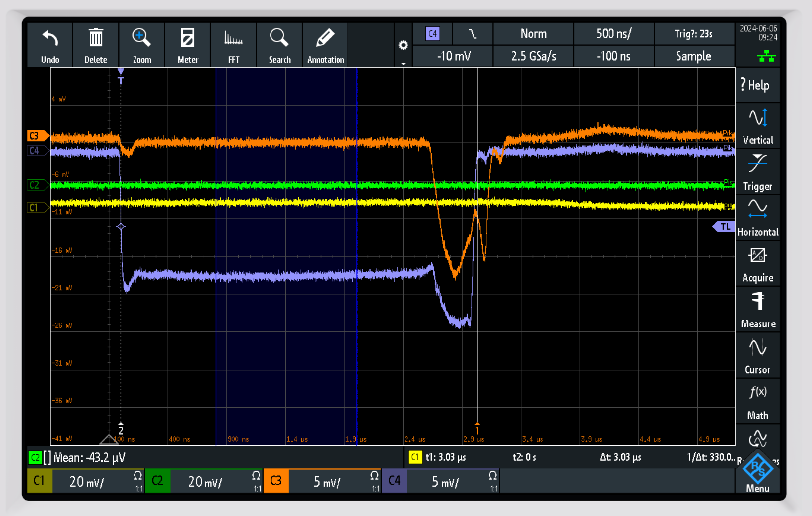812x516 pixels.
Task: Change the Sample acquisition mode field
Action: point(693,56)
